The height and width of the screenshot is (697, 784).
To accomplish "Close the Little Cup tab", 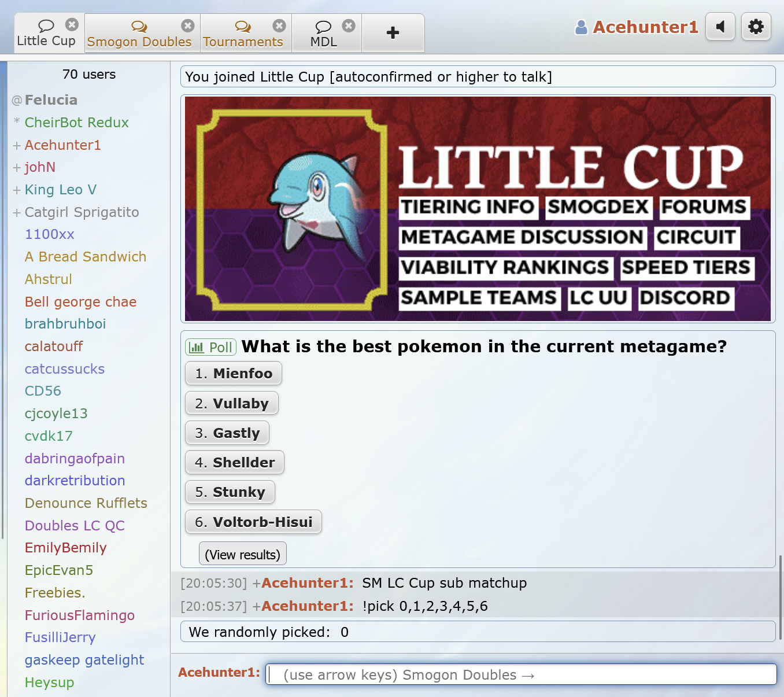I will tap(72, 24).
